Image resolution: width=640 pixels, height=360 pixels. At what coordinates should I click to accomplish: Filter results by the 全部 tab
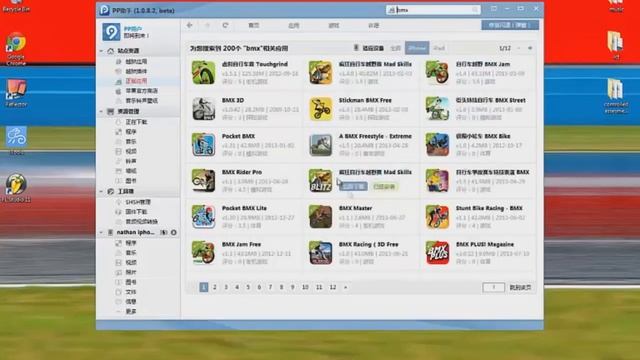point(396,48)
